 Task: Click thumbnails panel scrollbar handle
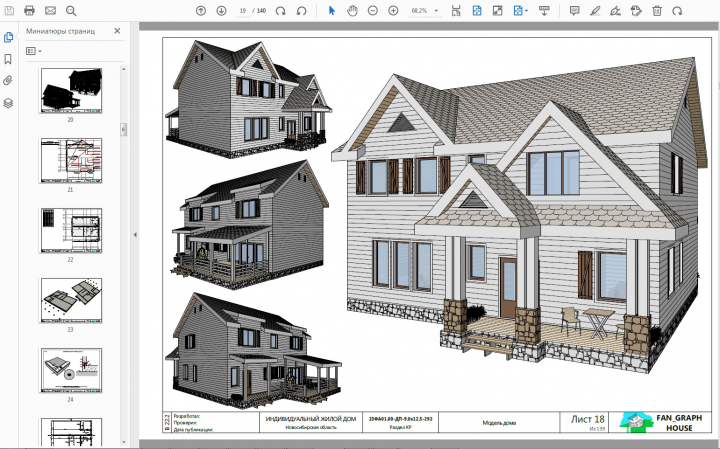[123, 129]
